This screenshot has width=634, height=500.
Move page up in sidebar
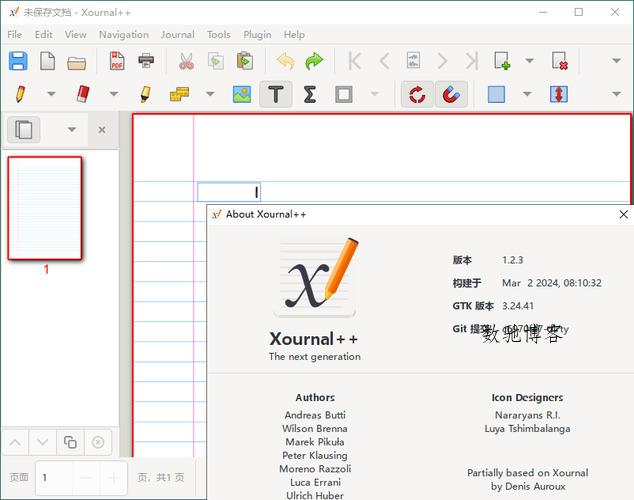[x=15, y=442]
